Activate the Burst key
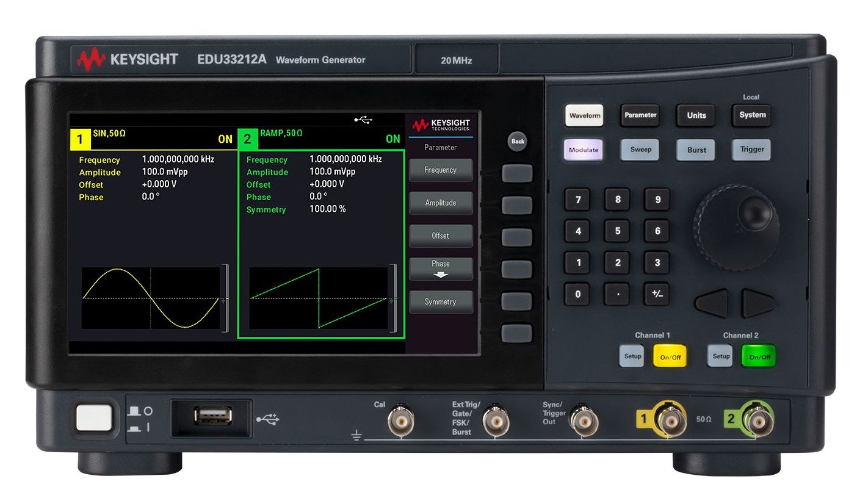Image resolution: width=868 pixels, height=498 pixels. 696,150
